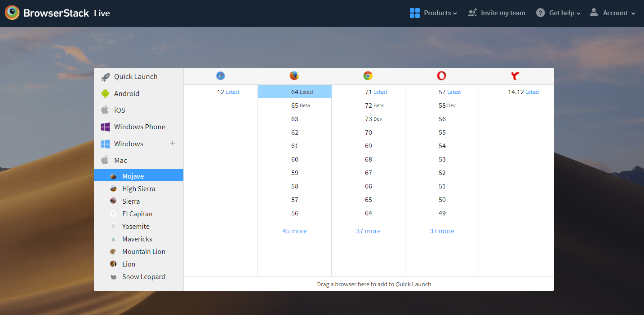The image size is (644, 315).
Task: Click the Mac apple icon in sidebar
Action: 105,160
